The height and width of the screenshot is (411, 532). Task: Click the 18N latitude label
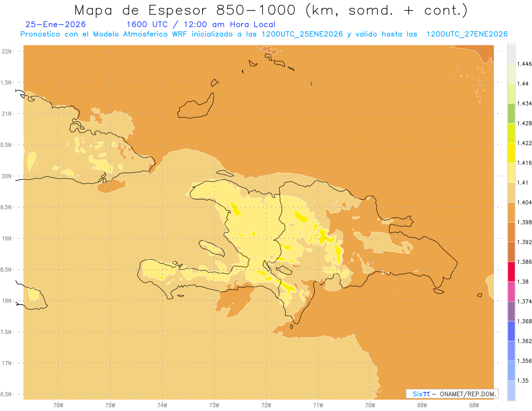click(7, 301)
